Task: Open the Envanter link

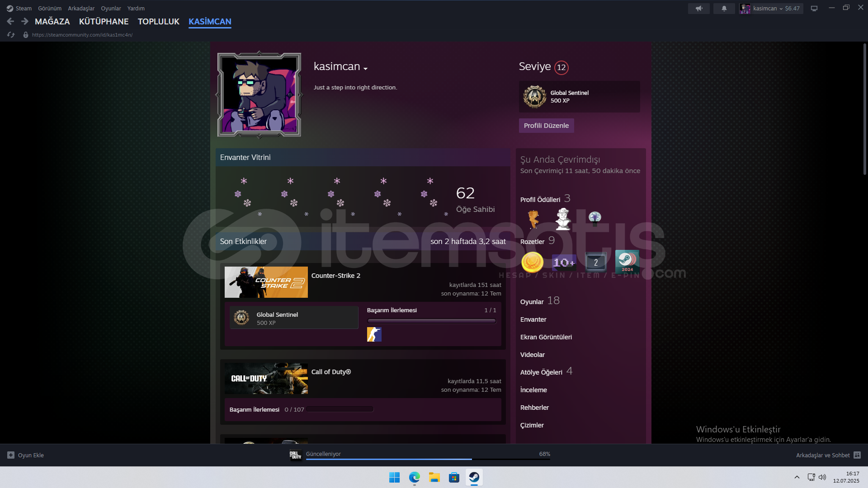Action: (x=533, y=319)
